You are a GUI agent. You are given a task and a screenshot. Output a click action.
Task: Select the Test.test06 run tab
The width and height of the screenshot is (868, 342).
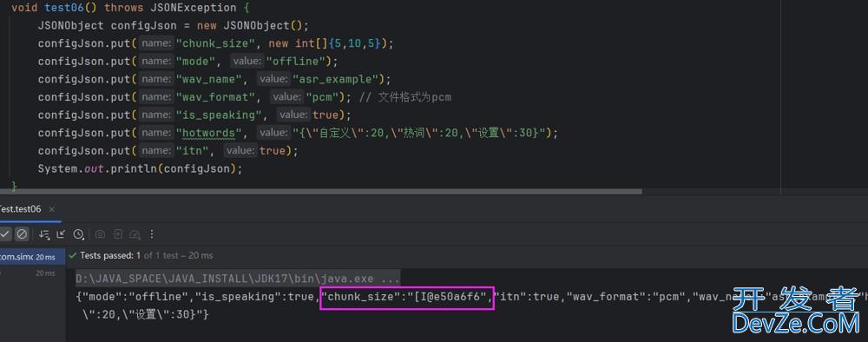coord(21,209)
